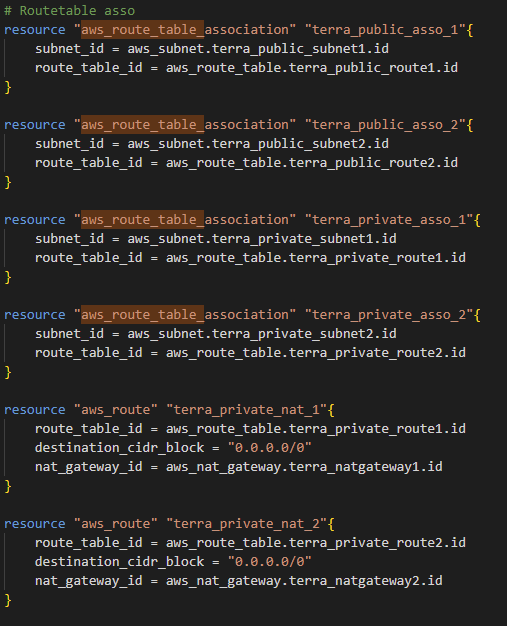Click "aws_subnet.terra_private_subnet2.id" value

pos(262,334)
